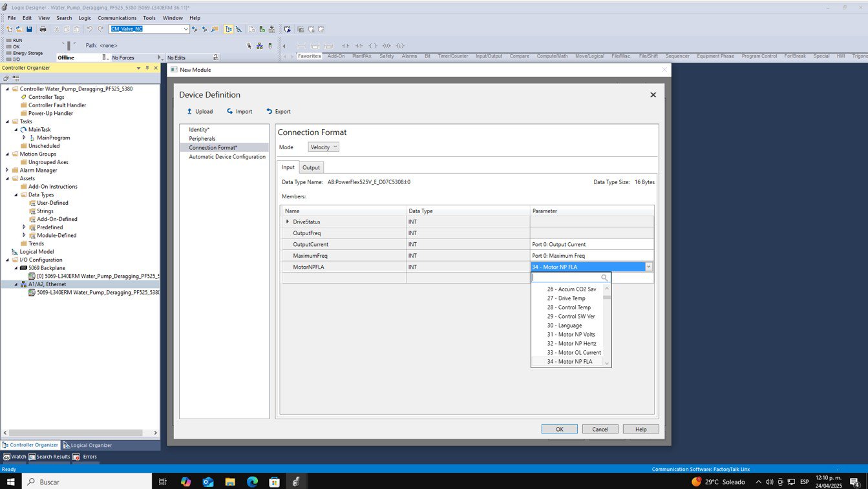Click the Who Active network icon
This screenshot has width=868, height=489.
click(x=260, y=46)
